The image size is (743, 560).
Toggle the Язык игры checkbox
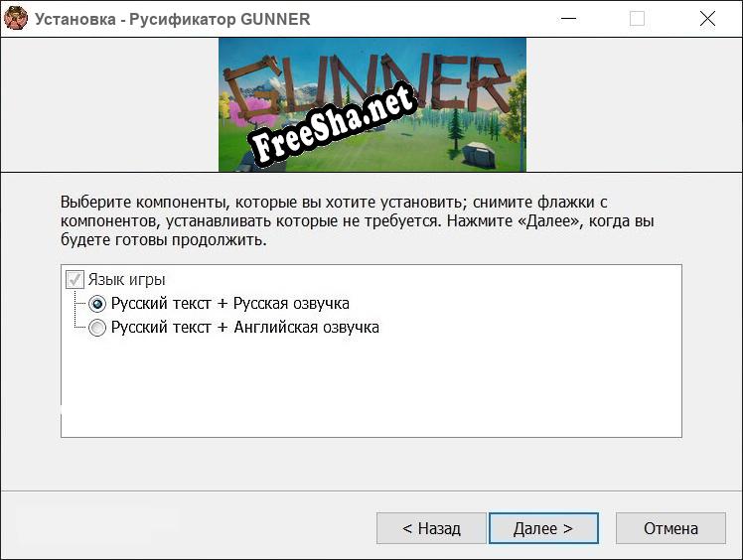click(x=74, y=280)
